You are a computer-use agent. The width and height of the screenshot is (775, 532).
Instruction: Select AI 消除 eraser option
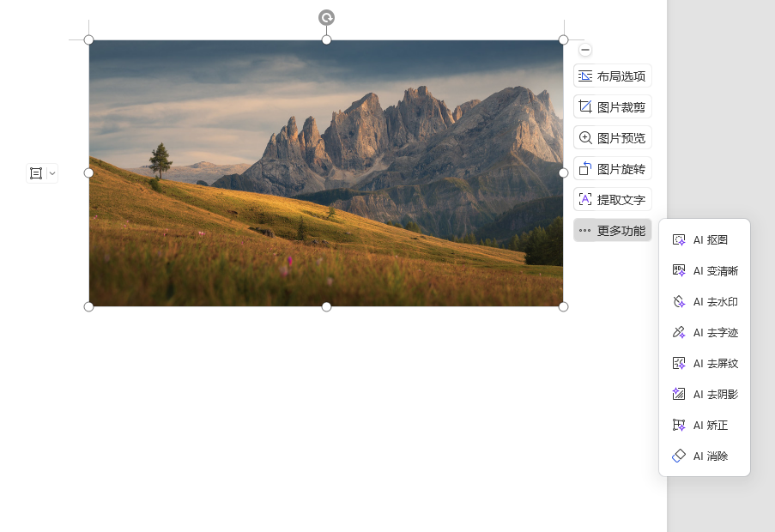point(704,456)
